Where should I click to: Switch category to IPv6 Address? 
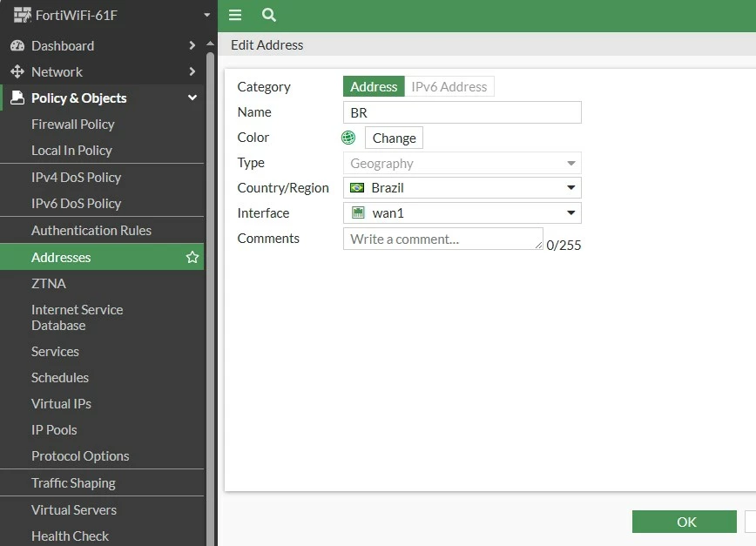point(449,87)
